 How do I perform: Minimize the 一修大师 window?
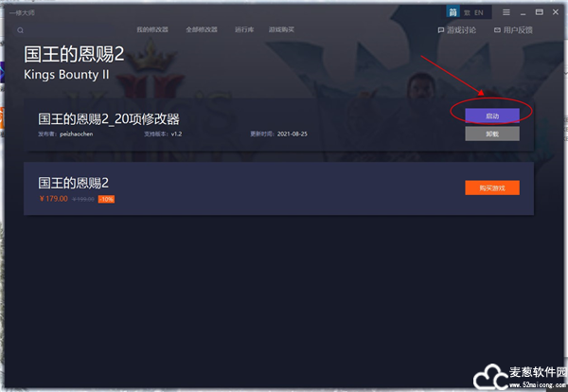pos(523,13)
